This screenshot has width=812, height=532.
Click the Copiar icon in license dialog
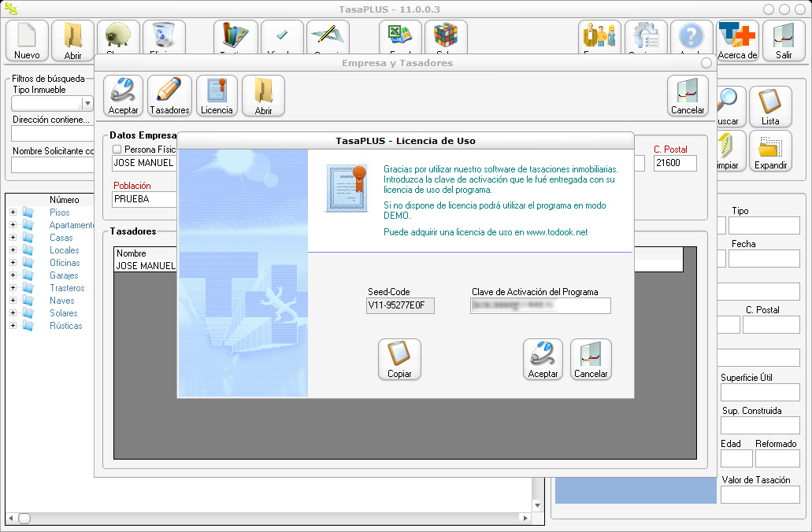[x=399, y=359]
